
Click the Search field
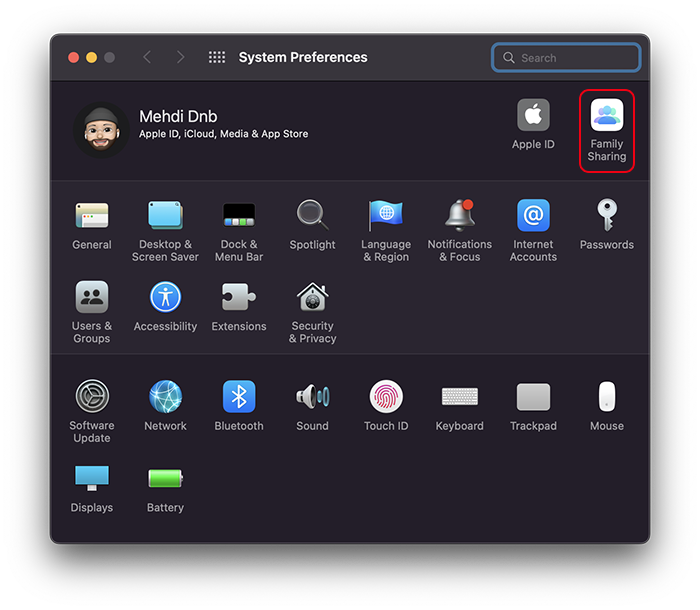pyautogui.click(x=566, y=58)
